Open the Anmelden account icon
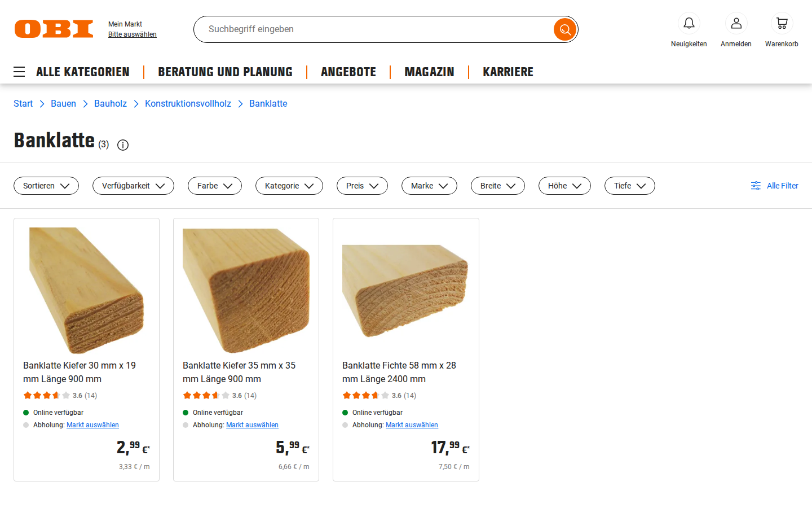This screenshot has width=812, height=508. (736, 24)
